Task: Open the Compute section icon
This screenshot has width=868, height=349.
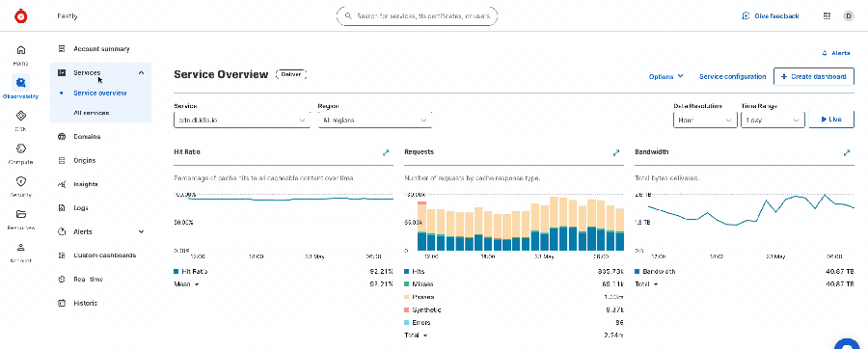Action: [x=21, y=148]
